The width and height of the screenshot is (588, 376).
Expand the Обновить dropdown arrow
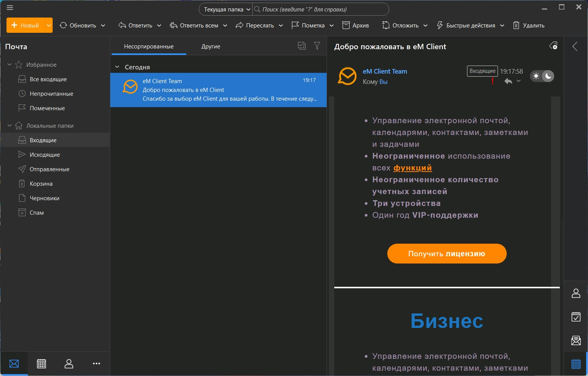pos(103,26)
